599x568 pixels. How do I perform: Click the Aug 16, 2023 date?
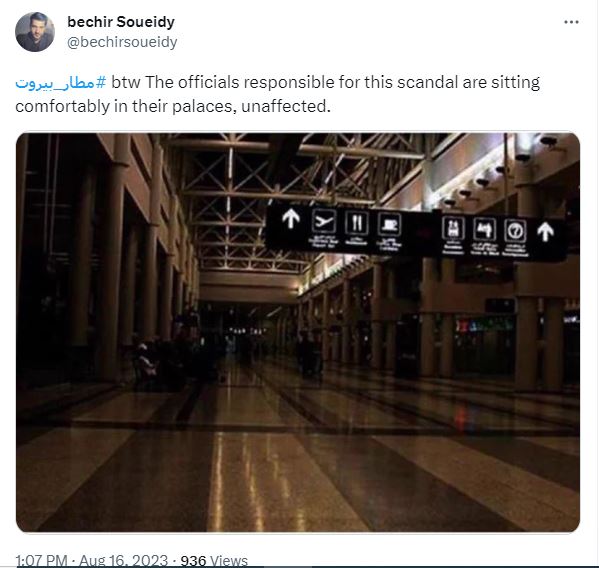pyautogui.click(x=123, y=560)
